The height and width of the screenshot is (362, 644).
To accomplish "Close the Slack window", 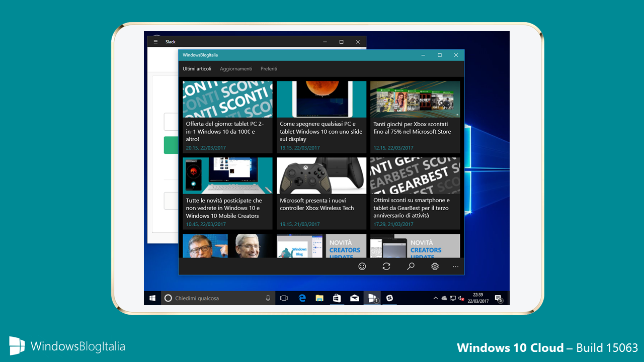I will click(358, 42).
